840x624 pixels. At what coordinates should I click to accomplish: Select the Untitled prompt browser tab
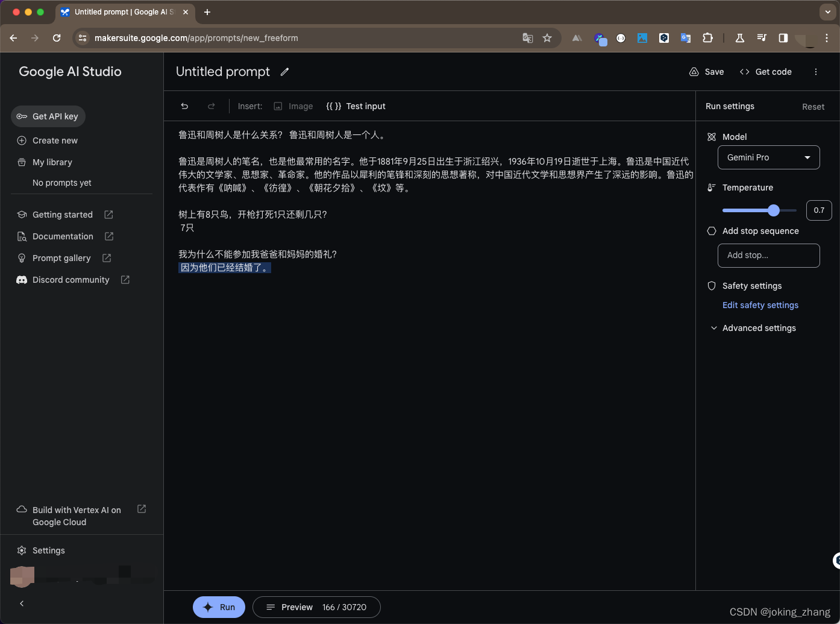(x=125, y=12)
